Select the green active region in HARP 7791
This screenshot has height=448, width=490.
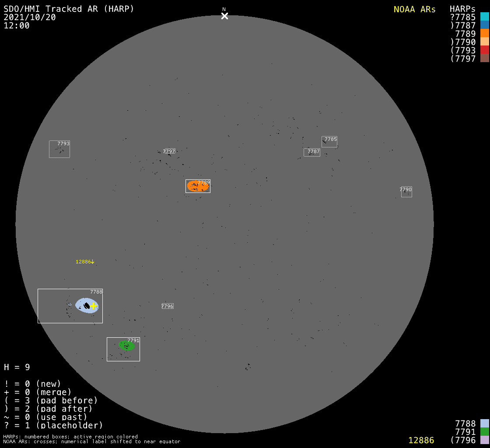tap(126, 346)
